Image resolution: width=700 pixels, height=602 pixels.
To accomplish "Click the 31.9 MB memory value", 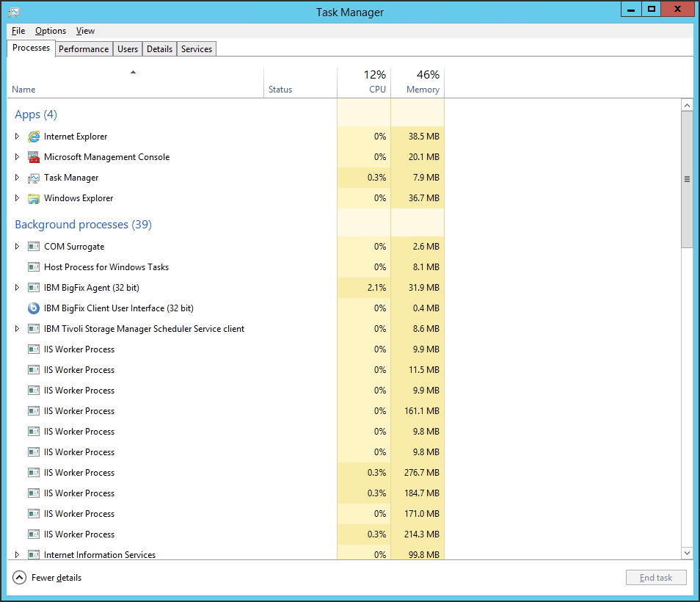I will click(x=424, y=288).
